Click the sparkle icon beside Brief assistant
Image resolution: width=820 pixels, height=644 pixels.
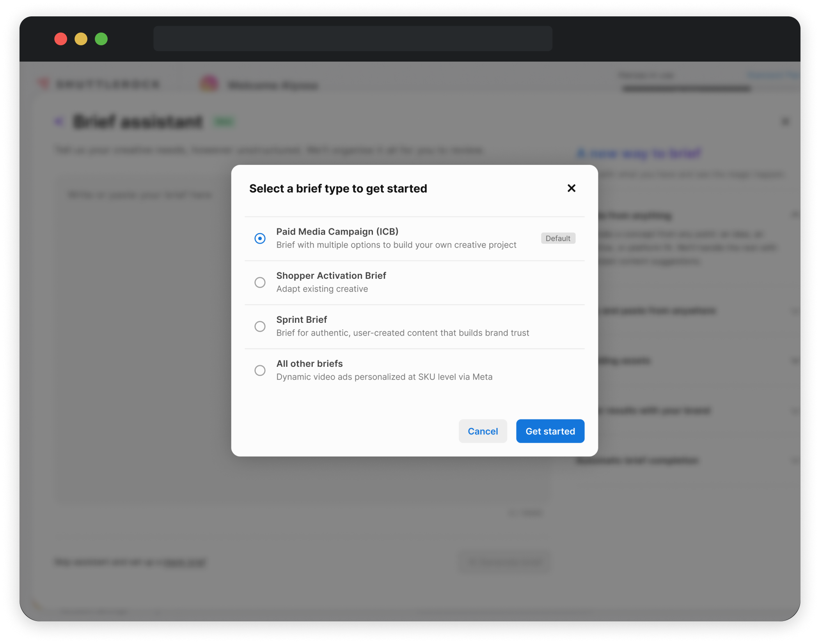(x=59, y=122)
